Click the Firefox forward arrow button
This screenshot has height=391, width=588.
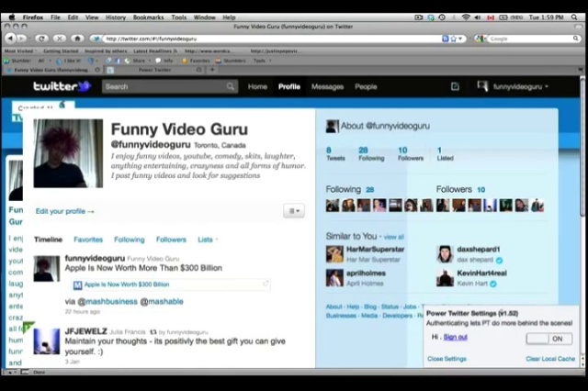[22, 39]
